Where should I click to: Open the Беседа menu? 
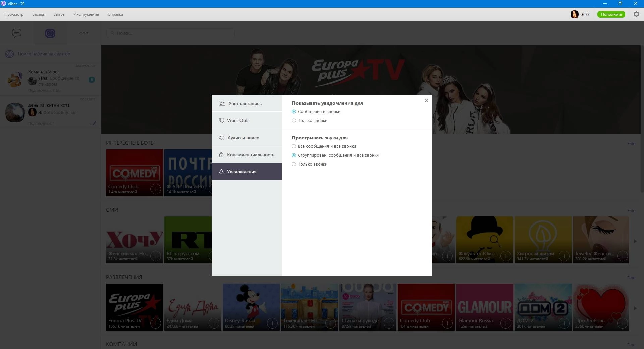pyautogui.click(x=38, y=14)
